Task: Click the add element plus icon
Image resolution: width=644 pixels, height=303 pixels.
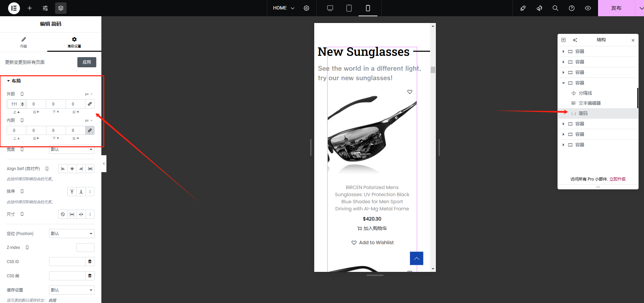Action: [30, 8]
